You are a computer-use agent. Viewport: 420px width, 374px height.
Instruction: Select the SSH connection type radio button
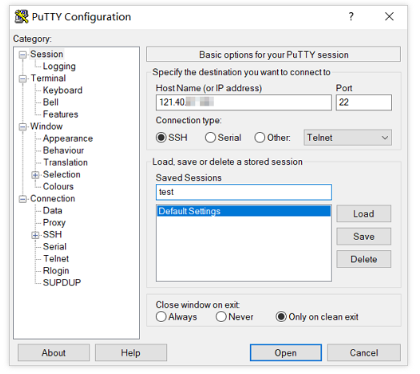(x=161, y=137)
